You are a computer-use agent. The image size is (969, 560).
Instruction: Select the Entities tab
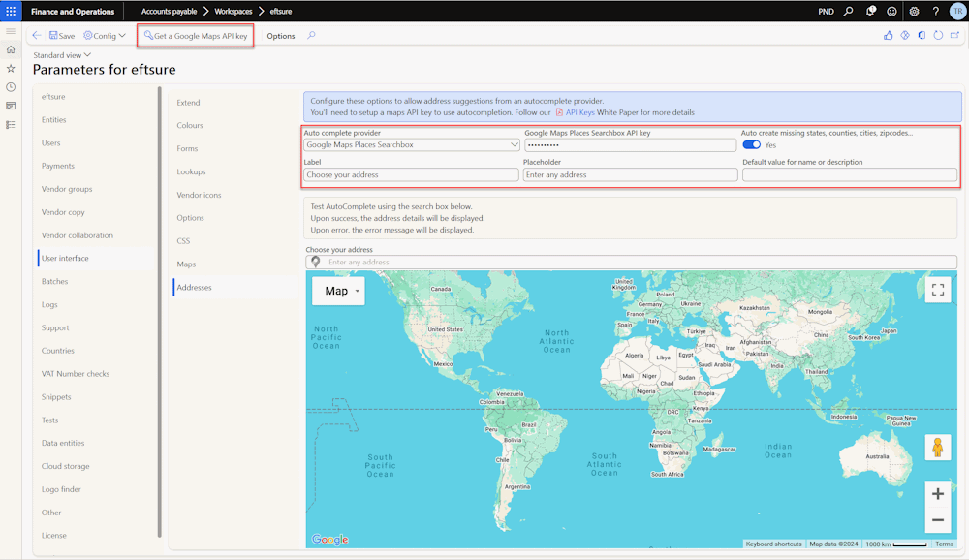(x=53, y=120)
